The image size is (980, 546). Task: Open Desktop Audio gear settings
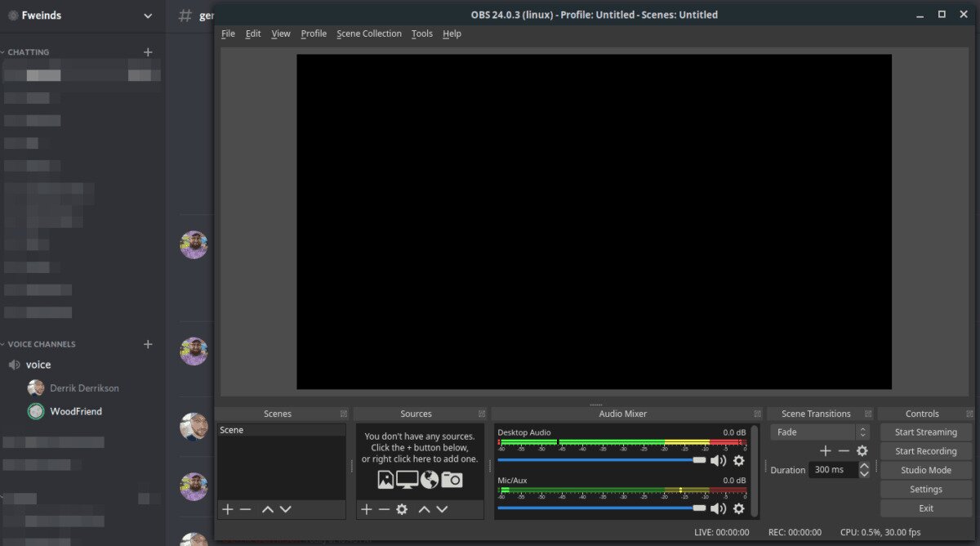click(x=738, y=461)
